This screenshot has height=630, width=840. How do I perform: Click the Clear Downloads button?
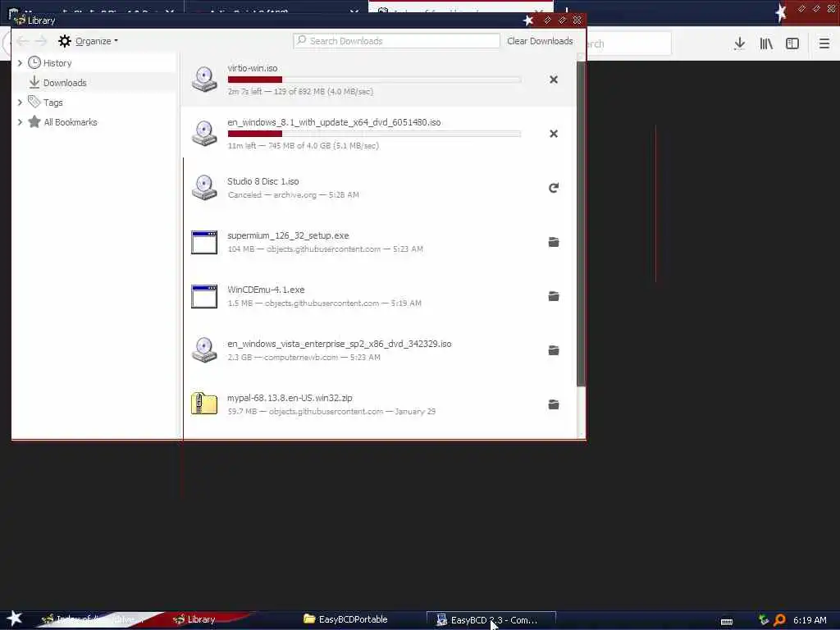pyautogui.click(x=540, y=41)
